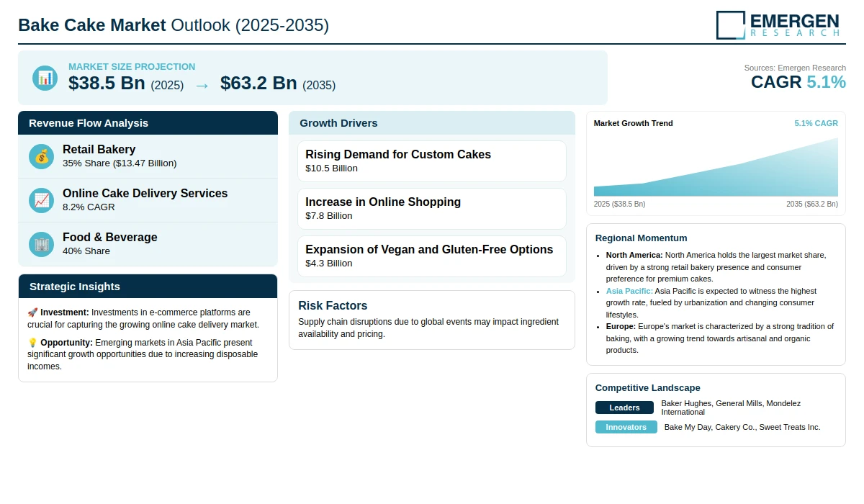This screenshot has width=864, height=504.
Task: Click the rocket Investment icon
Action: (x=32, y=312)
